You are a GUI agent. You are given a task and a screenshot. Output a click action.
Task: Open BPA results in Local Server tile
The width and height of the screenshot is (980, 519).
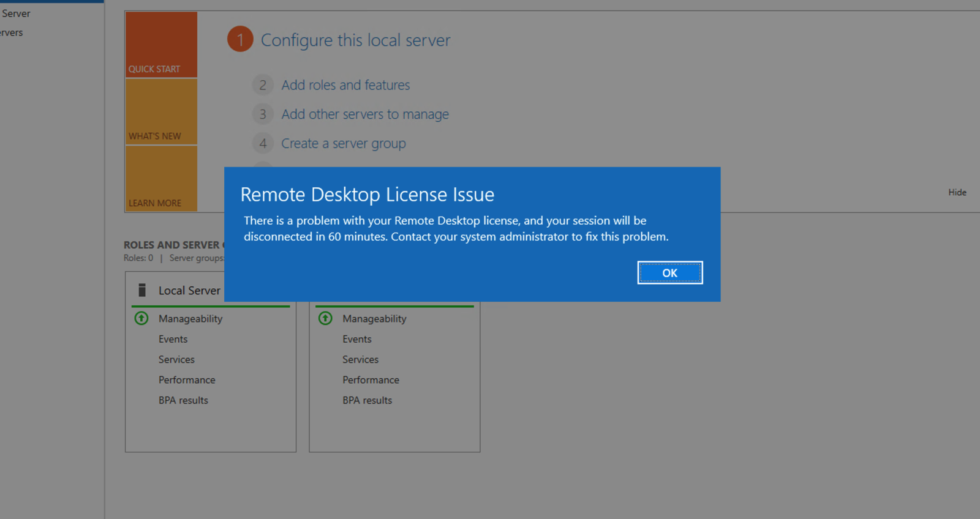pyautogui.click(x=183, y=400)
